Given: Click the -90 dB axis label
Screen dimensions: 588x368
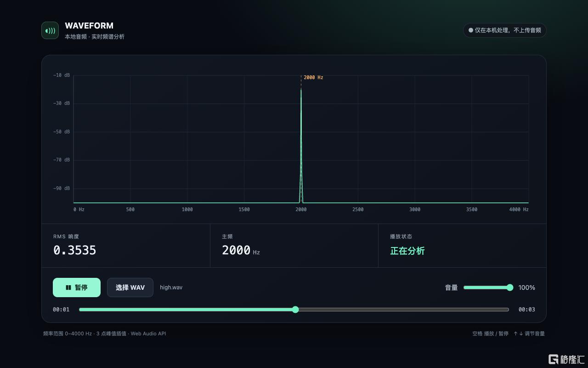Looking at the screenshot, I should 62,188.
